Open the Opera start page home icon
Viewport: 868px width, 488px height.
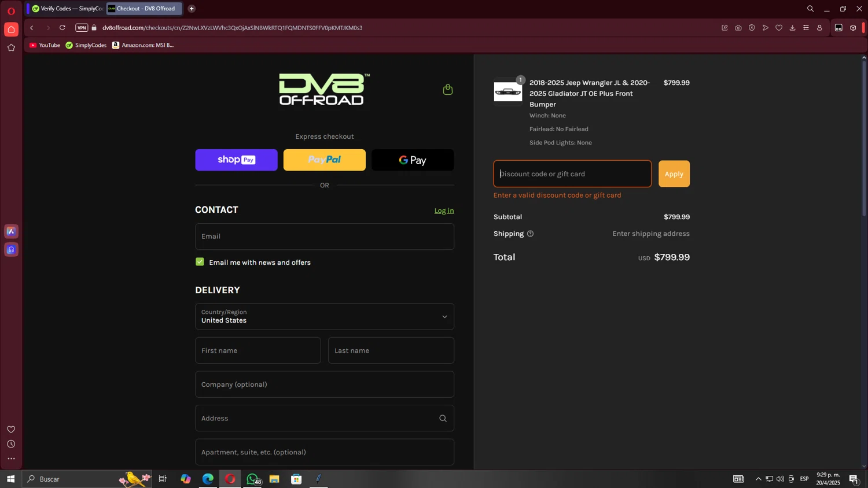coord(11,29)
